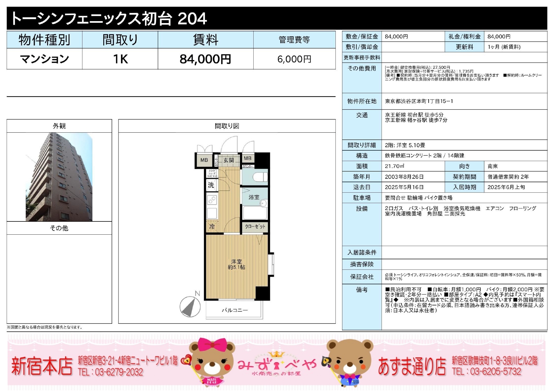The width and height of the screenshot is (554, 392).
Task: Click the バルコニー label on floor plan
Action: pyautogui.click(x=234, y=310)
